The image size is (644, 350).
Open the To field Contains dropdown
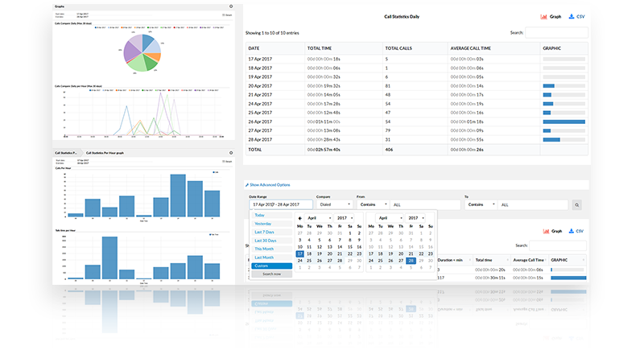coord(481,204)
